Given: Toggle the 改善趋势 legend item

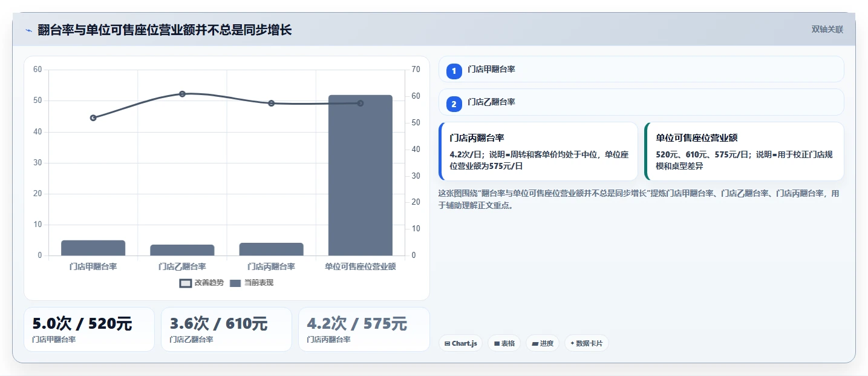Looking at the screenshot, I should [x=201, y=283].
